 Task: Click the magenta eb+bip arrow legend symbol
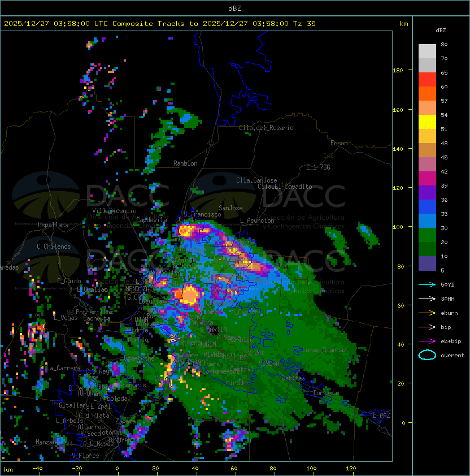tap(427, 341)
